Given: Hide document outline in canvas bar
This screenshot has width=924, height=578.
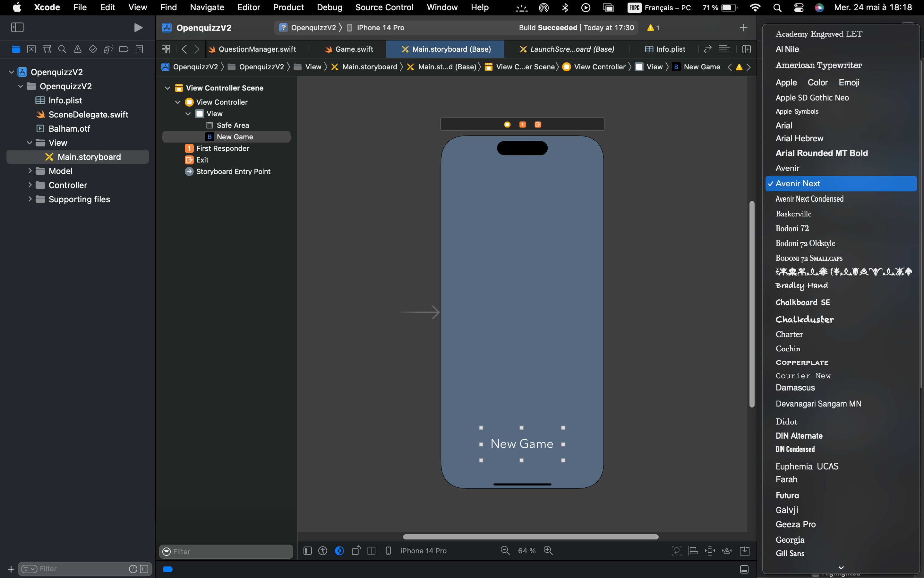Looking at the screenshot, I should tap(307, 550).
